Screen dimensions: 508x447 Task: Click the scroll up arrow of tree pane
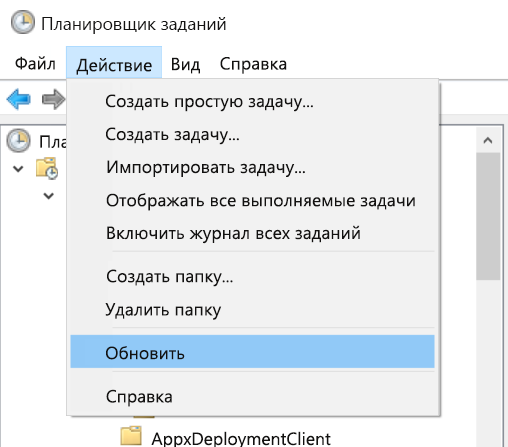[x=488, y=140]
